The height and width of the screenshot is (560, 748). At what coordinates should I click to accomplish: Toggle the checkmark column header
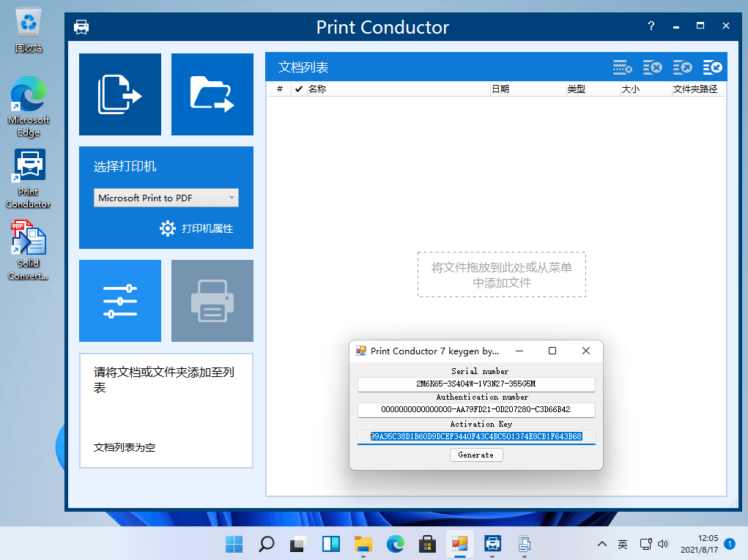tap(299, 89)
